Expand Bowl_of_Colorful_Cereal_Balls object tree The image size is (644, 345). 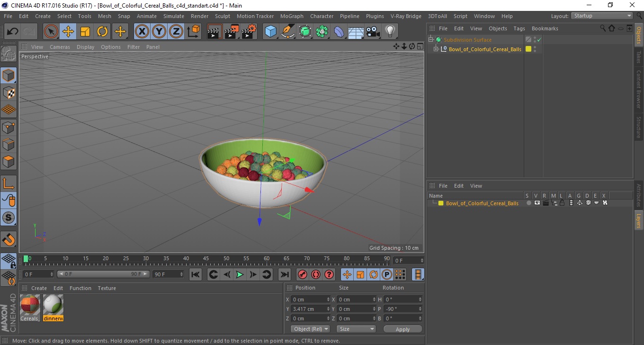[x=436, y=49]
